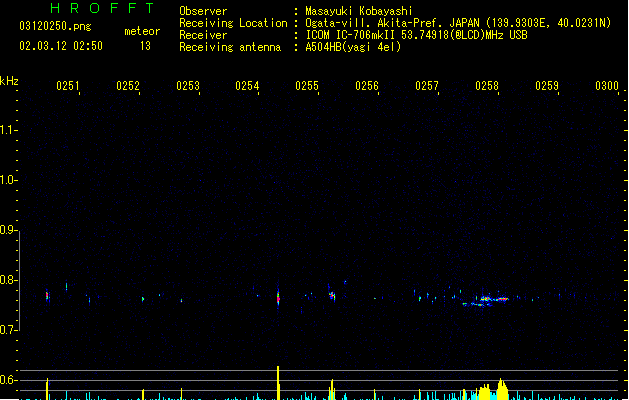Click the 0.6 kHz axis label
The width and height of the screenshot is (629, 400).
coord(8,380)
